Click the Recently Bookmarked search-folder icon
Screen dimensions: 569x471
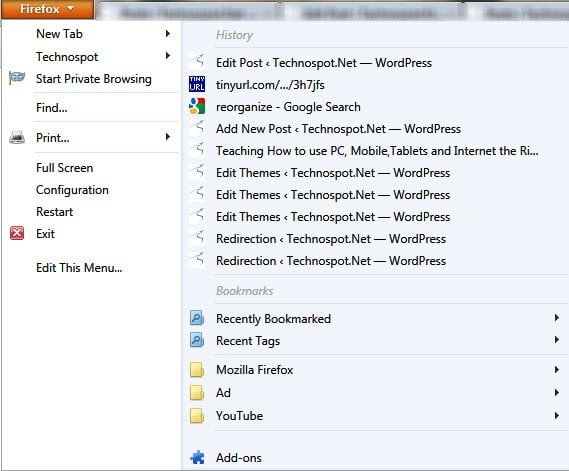[x=197, y=318]
